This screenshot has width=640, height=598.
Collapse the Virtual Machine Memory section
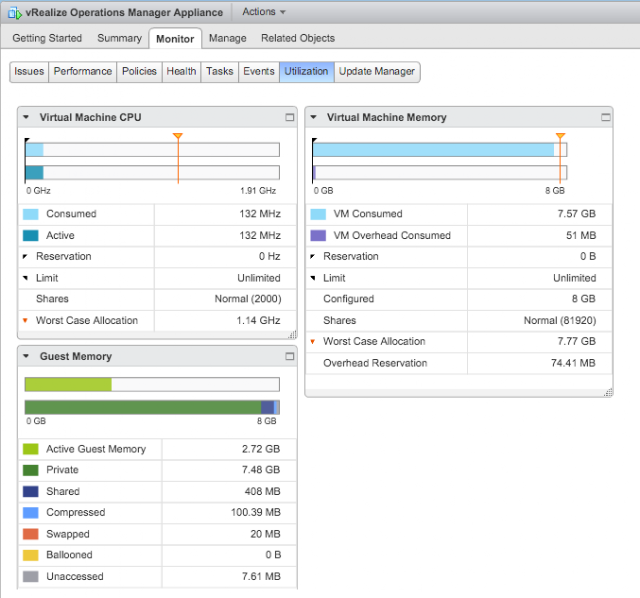(313, 117)
